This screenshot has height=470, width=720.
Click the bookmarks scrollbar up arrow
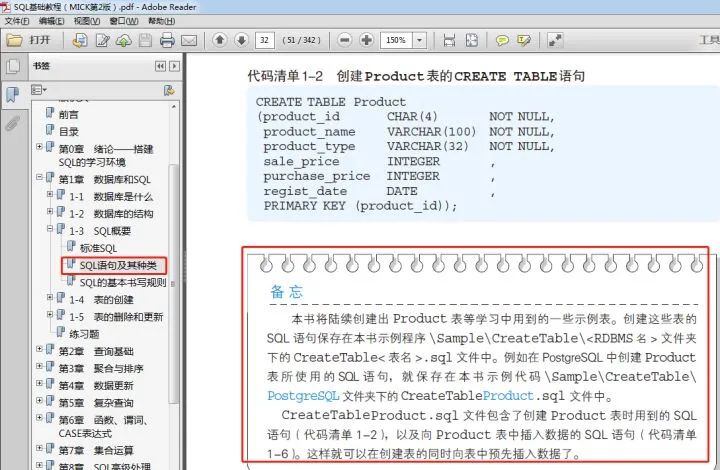point(174,106)
